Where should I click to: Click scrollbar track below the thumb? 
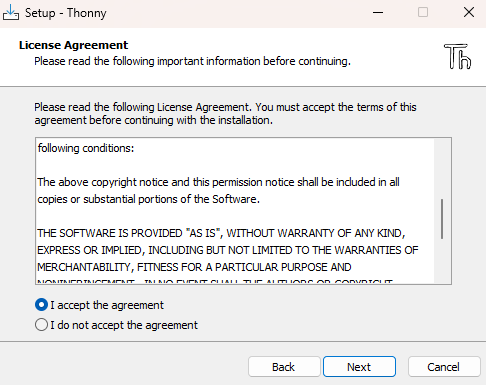coord(442,261)
